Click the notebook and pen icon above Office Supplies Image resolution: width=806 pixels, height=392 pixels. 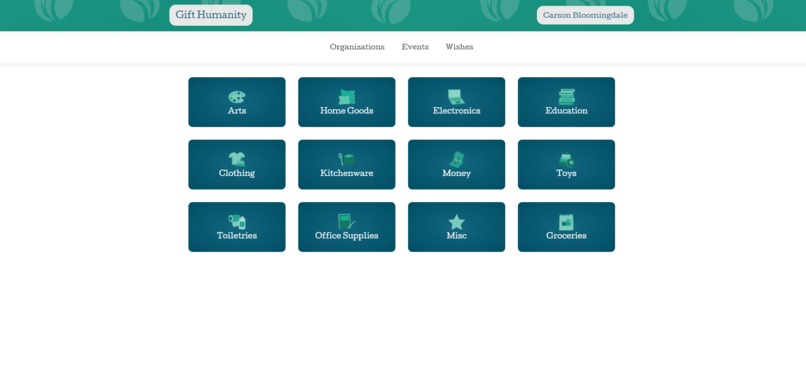point(346,221)
